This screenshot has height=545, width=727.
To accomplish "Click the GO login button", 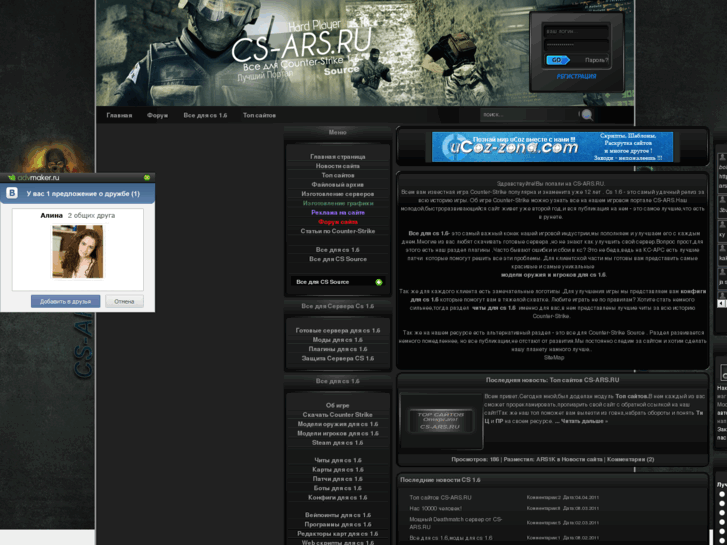I will coord(558,60).
